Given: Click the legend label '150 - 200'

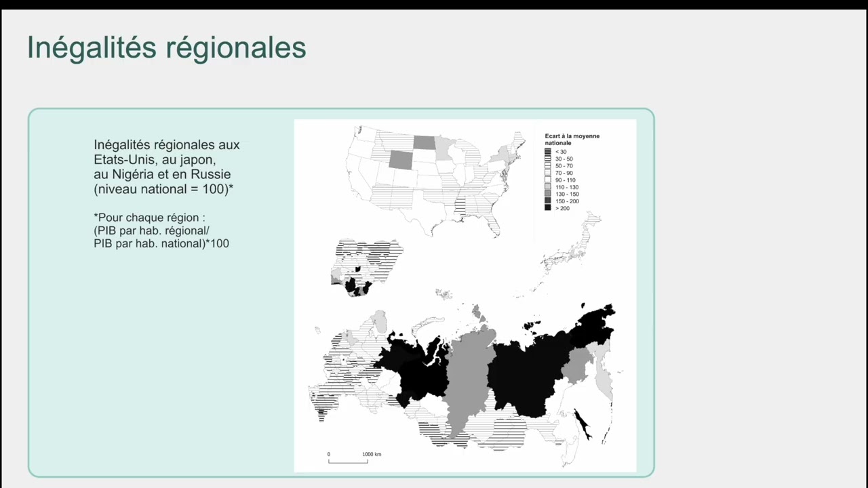Looking at the screenshot, I should coord(567,201).
